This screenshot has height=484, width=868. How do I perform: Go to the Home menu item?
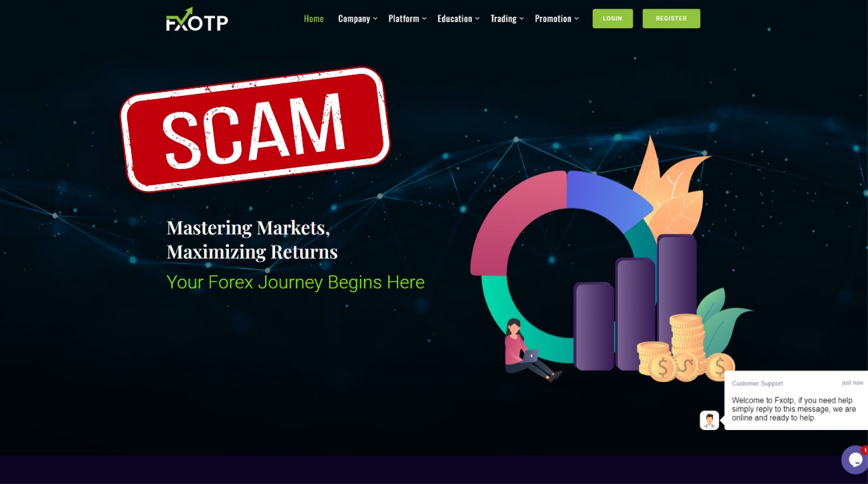[314, 19]
